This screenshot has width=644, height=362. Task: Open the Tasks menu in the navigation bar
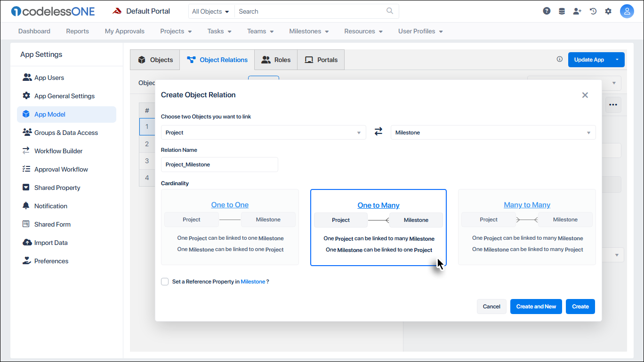219,31
